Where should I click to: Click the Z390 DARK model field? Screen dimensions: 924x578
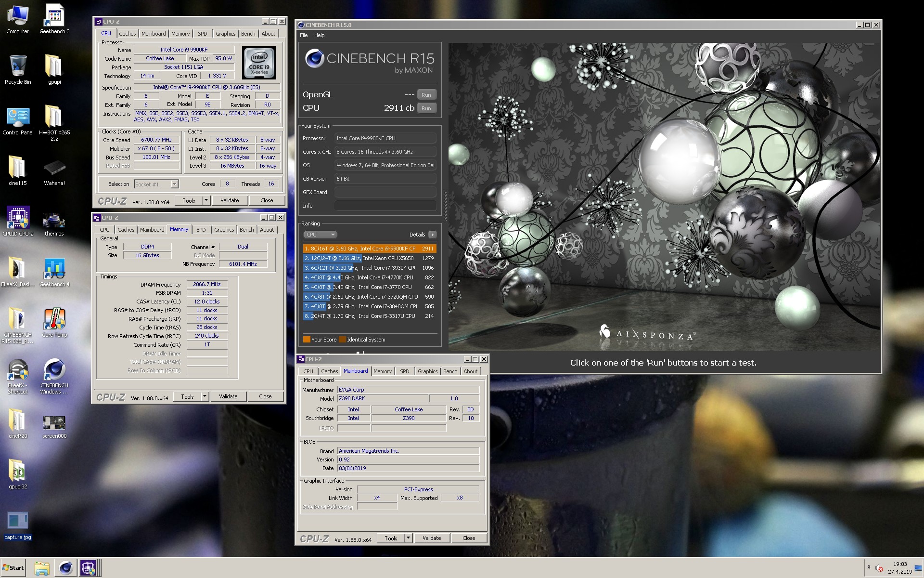click(382, 398)
